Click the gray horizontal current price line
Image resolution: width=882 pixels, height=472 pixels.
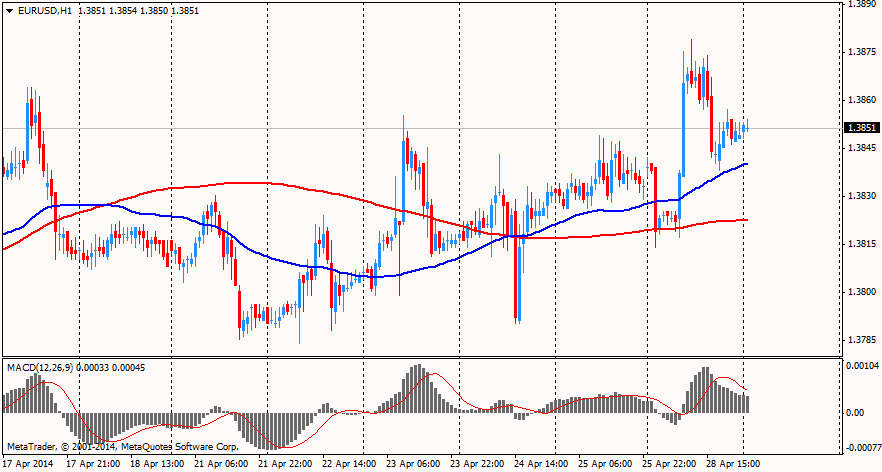pos(300,128)
